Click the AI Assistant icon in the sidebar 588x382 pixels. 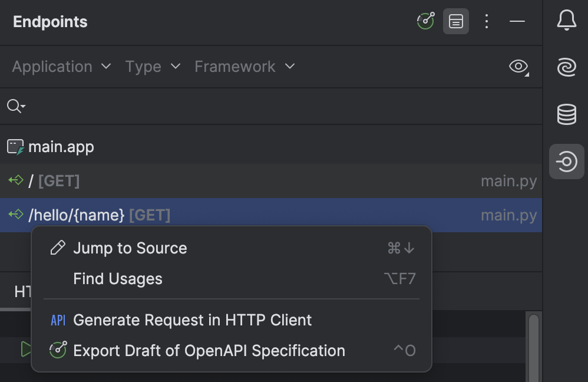point(566,67)
